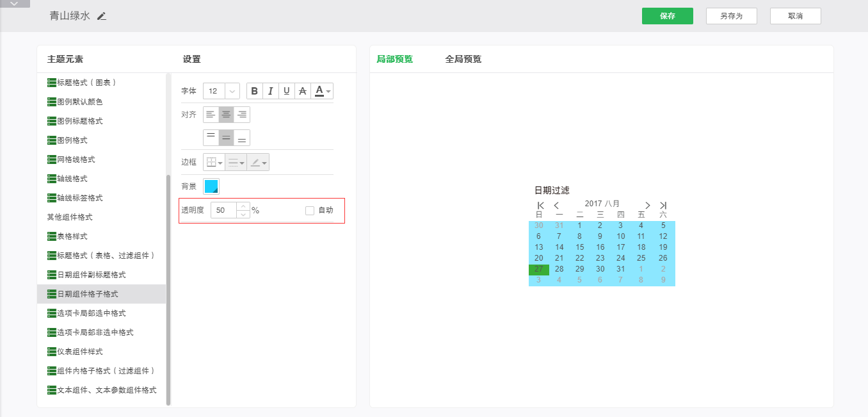Toggle italic font formatting
Image resolution: width=868 pixels, height=417 pixels.
coord(271,91)
